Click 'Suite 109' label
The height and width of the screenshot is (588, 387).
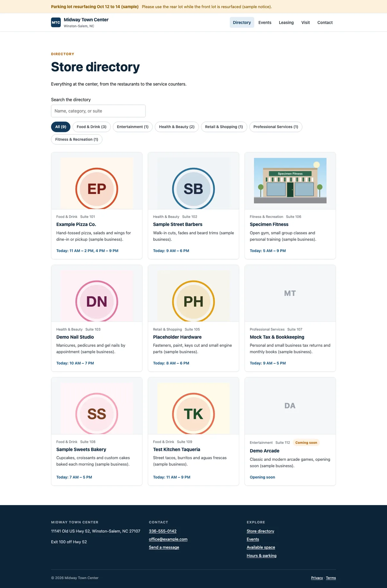tap(184, 442)
